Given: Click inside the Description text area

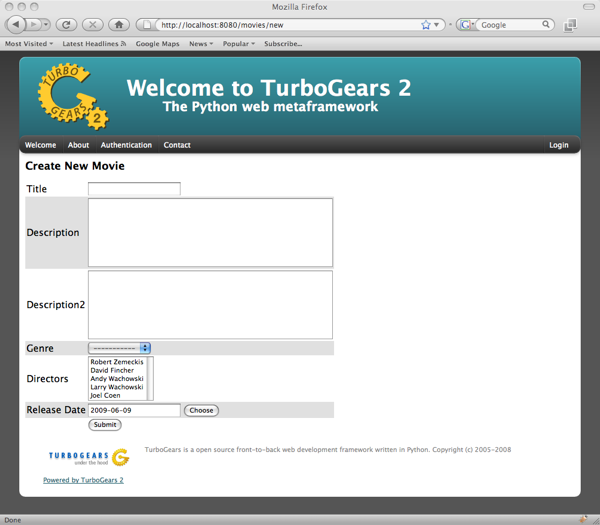Looking at the screenshot, I should pos(210,232).
